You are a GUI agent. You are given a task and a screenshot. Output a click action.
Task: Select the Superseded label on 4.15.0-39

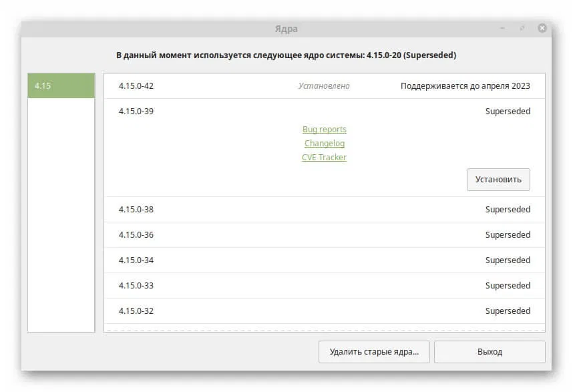point(508,111)
